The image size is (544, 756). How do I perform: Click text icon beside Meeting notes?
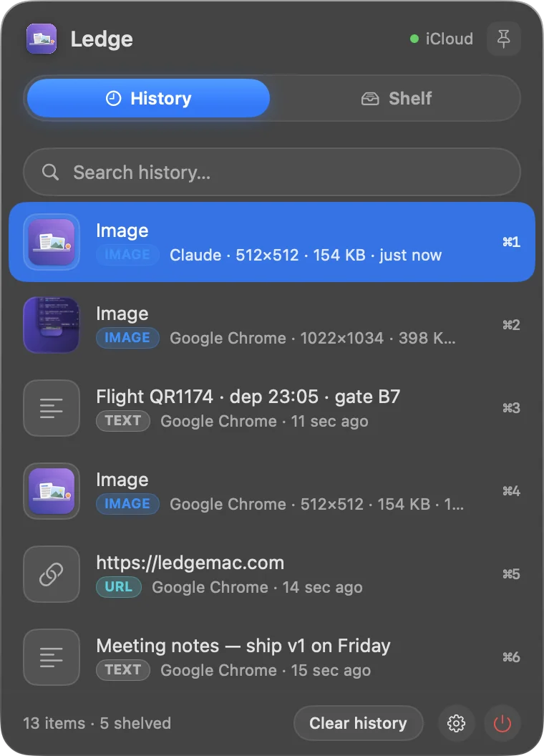pos(52,656)
